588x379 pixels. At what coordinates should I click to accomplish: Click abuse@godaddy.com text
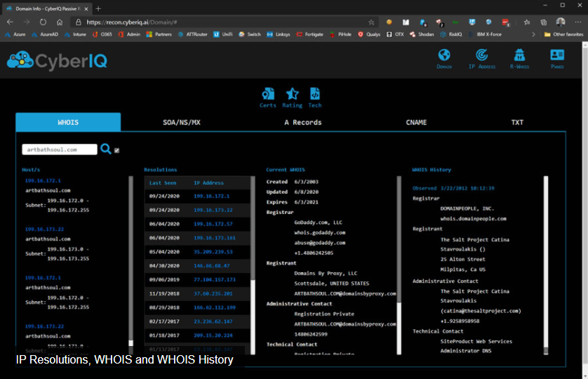coord(319,243)
